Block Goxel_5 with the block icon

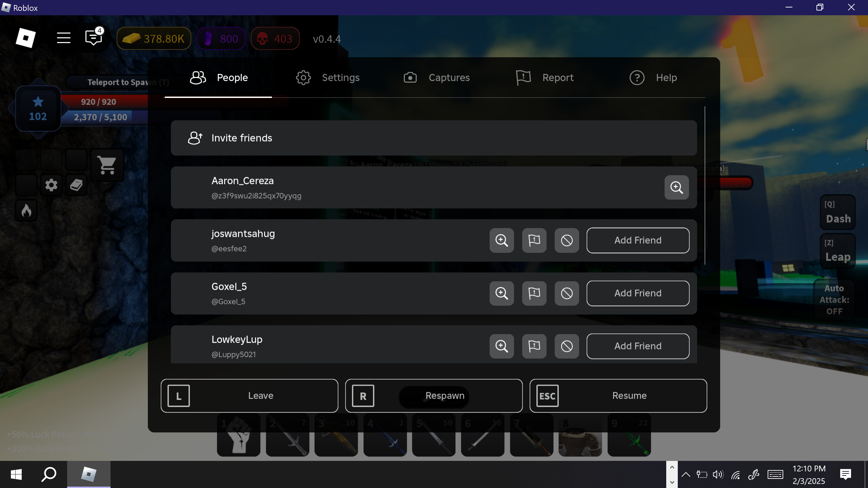tap(567, 293)
